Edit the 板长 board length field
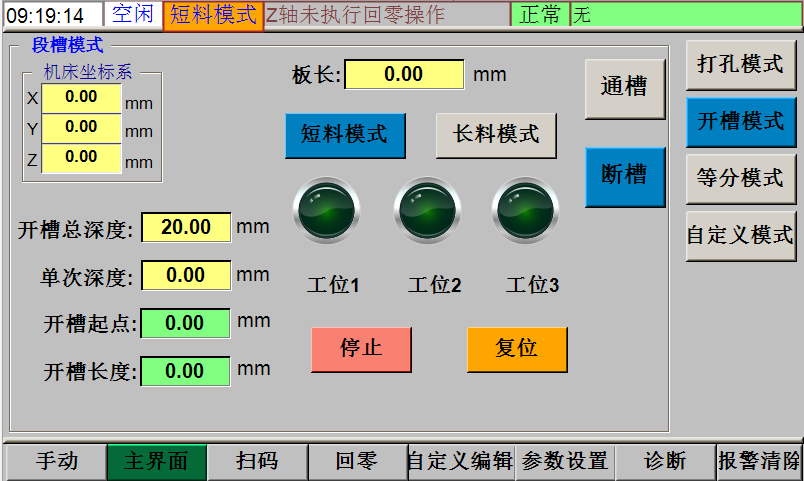Viewport: 804px width, 481px height. tap(404, 75)
